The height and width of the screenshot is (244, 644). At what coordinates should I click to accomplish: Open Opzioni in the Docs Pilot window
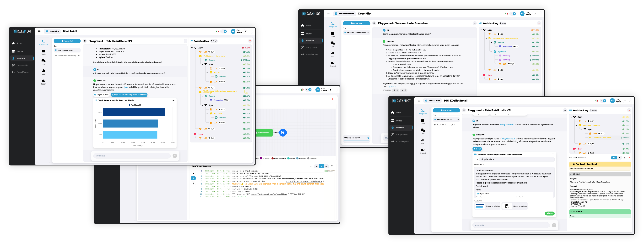click(x=333, y=64)
